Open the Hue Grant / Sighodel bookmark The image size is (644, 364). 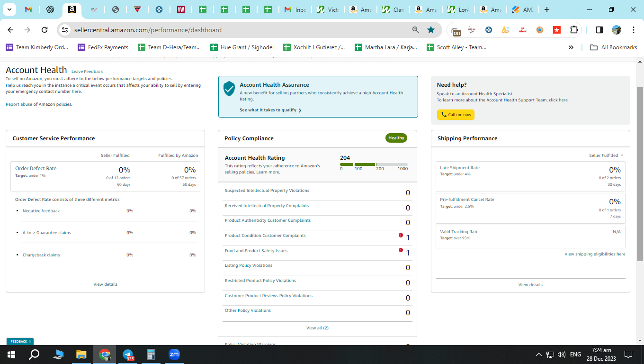tap(242, 47)
